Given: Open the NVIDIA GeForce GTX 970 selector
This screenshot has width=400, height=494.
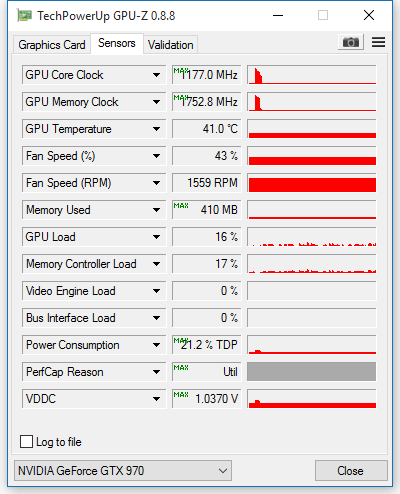Looking at the screenshot, I should [x=123, y=471].
